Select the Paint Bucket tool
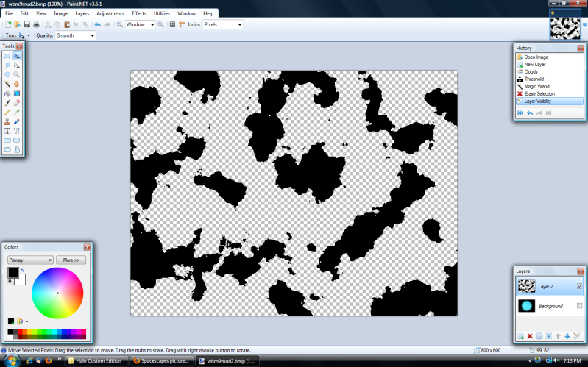 tap(7, 93)
